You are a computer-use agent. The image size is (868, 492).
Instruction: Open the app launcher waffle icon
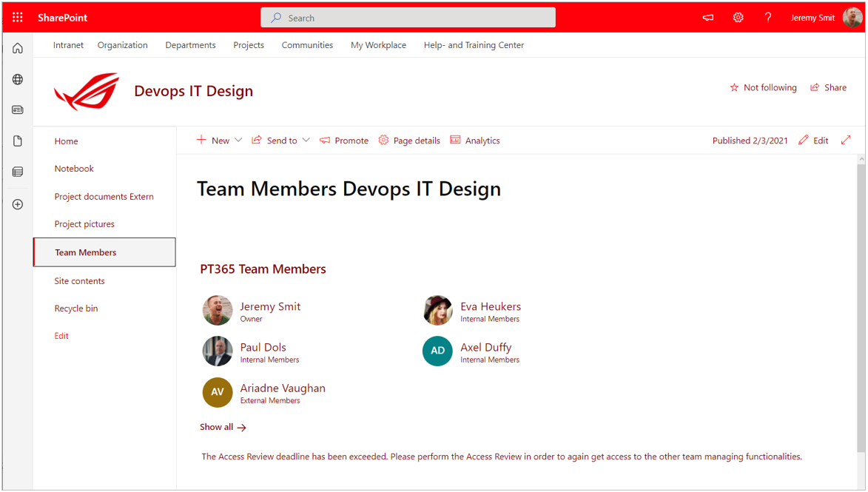tap(18, 18)
